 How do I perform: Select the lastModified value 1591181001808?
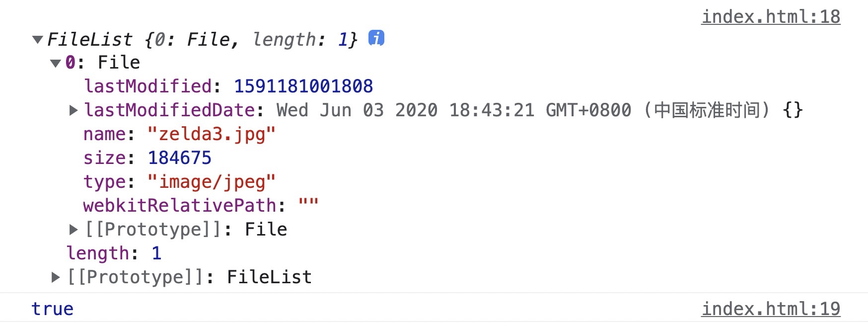(303, 86)
